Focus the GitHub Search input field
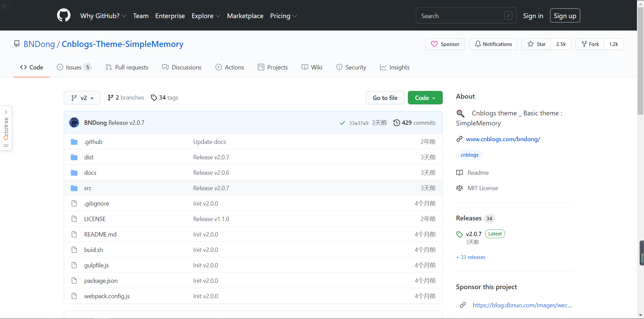 [x=466, y=16]
